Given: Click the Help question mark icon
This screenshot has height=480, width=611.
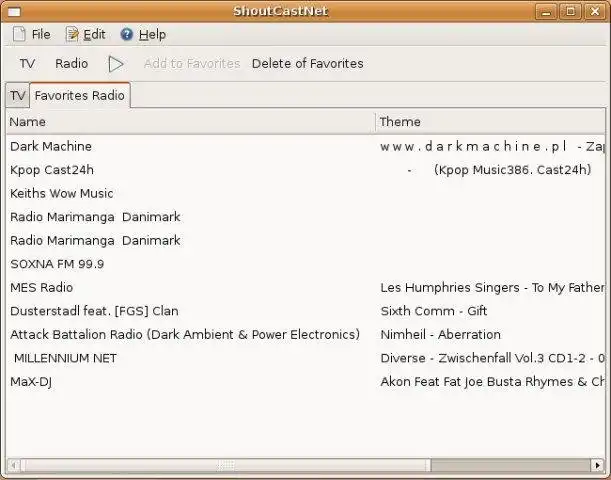Looking at the screenshot, I should (x=127, y=34).
